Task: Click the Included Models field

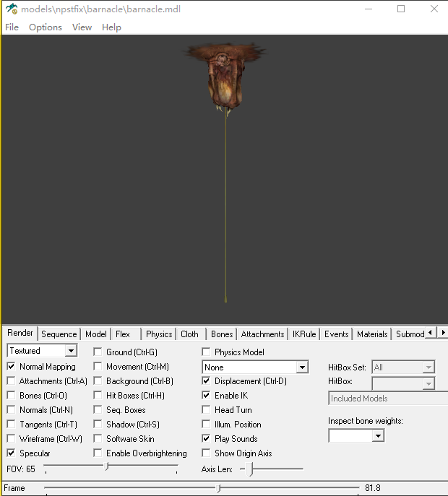Action: click(388, 399)
